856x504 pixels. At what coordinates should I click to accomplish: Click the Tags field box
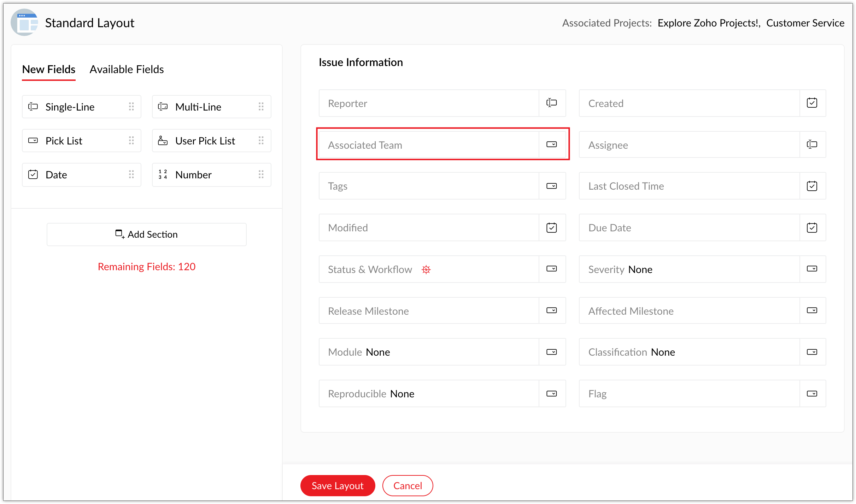[x=428, y=186]
